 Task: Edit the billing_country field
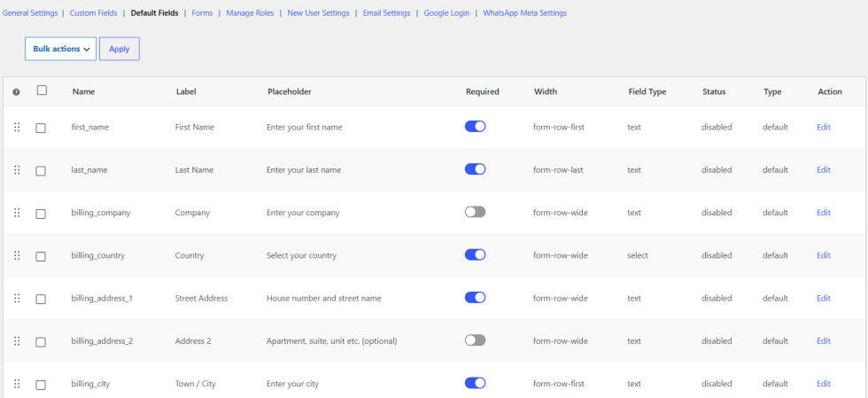coord(824,255)
